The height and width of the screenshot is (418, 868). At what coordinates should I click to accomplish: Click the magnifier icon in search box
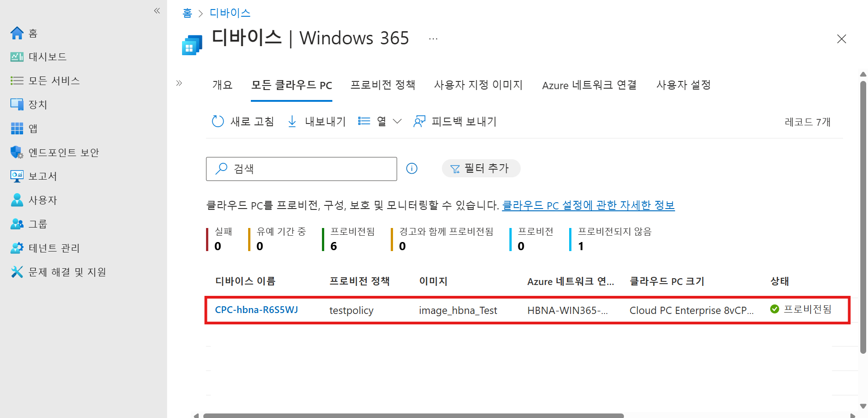pos(221,169)
